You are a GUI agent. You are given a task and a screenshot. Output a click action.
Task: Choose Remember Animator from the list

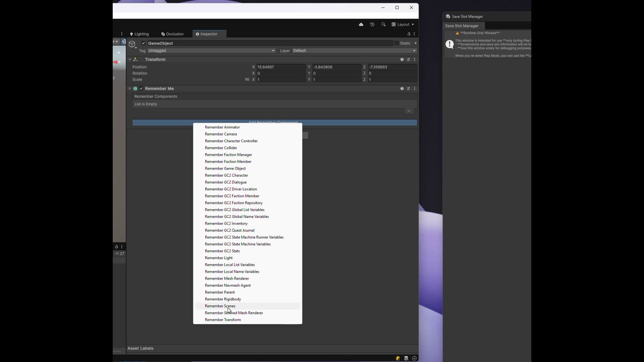248,127
